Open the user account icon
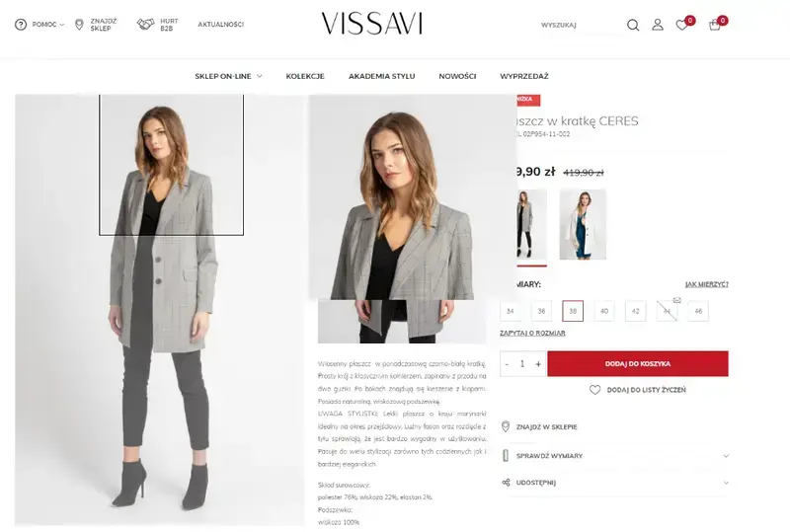Image resolution: width=790 pixels, height=532 pixels. click(658, 25)
